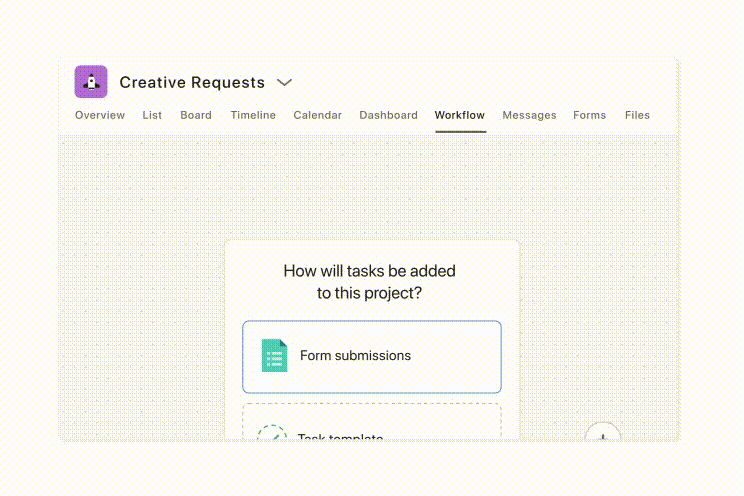Expand the Creative Requests project dropdown chevron

coord(284,82)
